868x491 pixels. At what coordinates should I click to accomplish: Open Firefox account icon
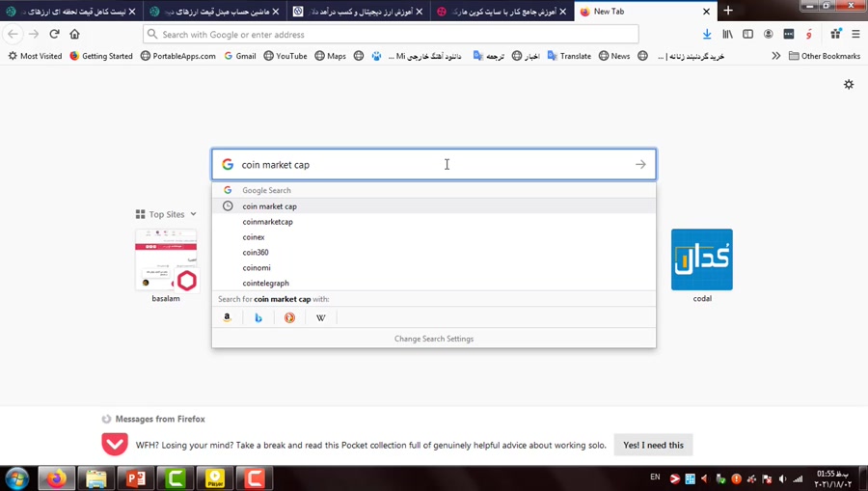click(x=769, y=35)
